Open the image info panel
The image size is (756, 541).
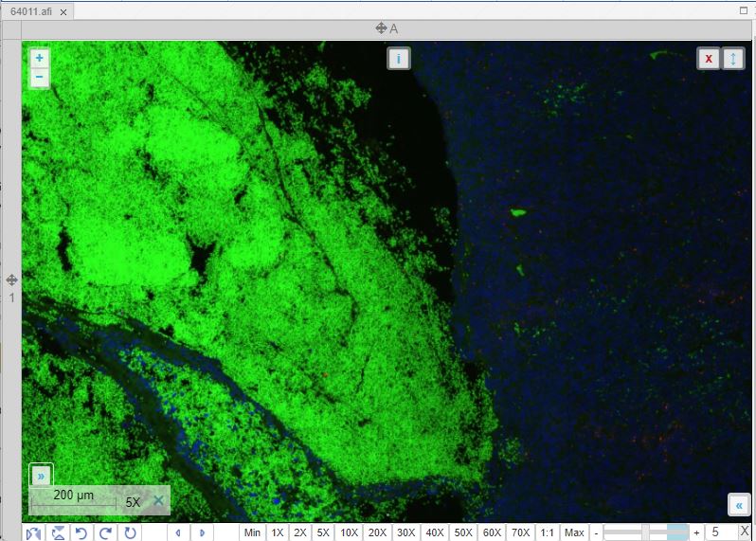click(398, 59)
